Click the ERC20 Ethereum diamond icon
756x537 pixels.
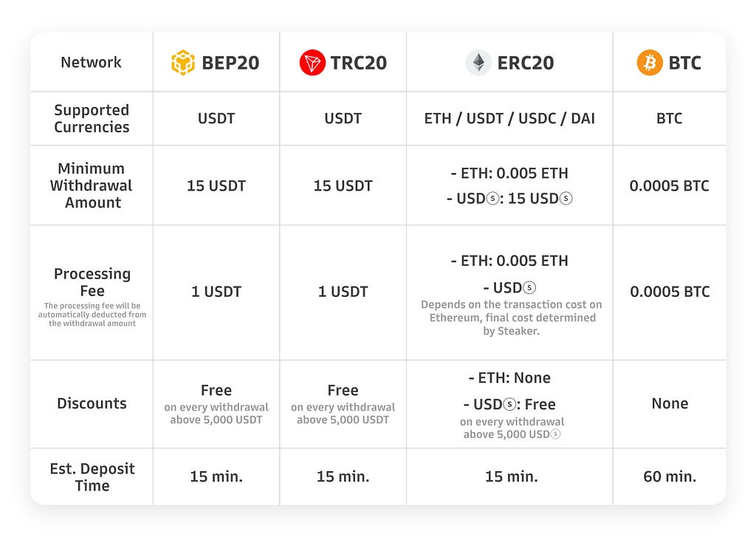pos(478,63)
